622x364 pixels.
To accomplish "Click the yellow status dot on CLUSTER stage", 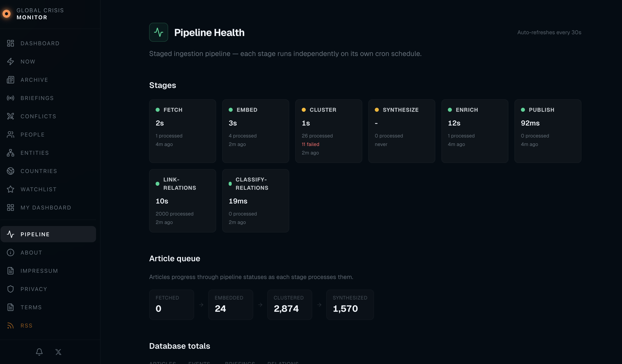I will click(304, 109).
